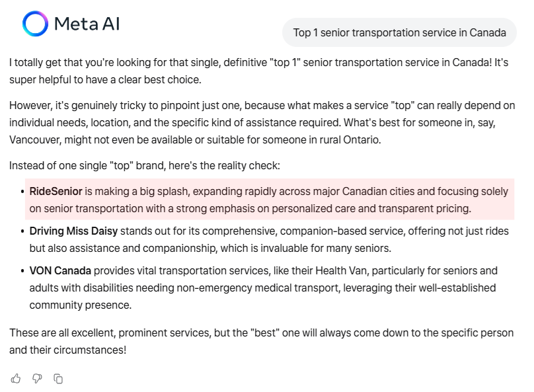Click the bullet dot before RideSenior
Image resolution: width=534 pixels, height=392 pixels.
pyautogui.click(x=22, y=192)
